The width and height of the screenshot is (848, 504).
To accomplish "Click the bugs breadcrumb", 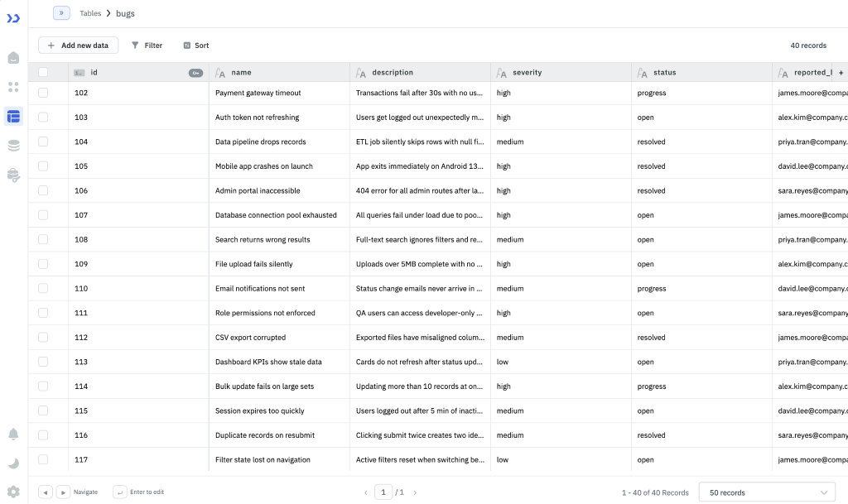I will click(126, 13).
